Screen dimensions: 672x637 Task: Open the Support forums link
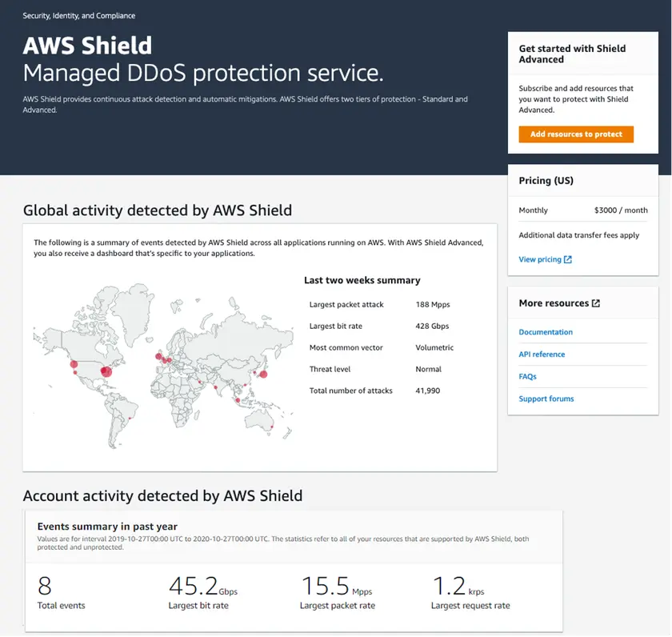click(546, 399)
